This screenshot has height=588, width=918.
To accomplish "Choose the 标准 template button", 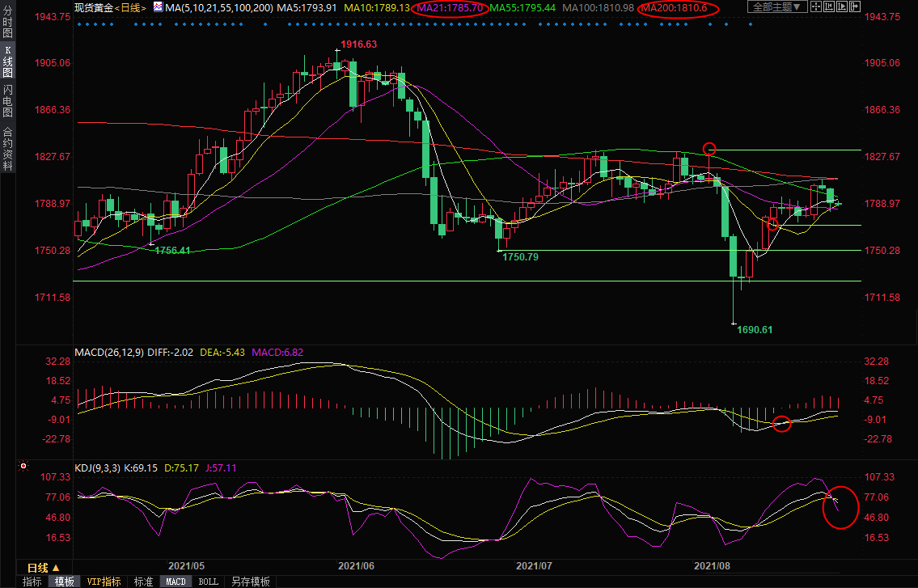I will point(143,582).
